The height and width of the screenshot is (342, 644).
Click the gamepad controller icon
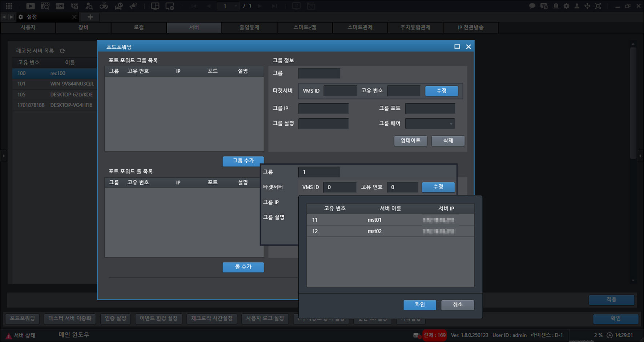(104, 6)
